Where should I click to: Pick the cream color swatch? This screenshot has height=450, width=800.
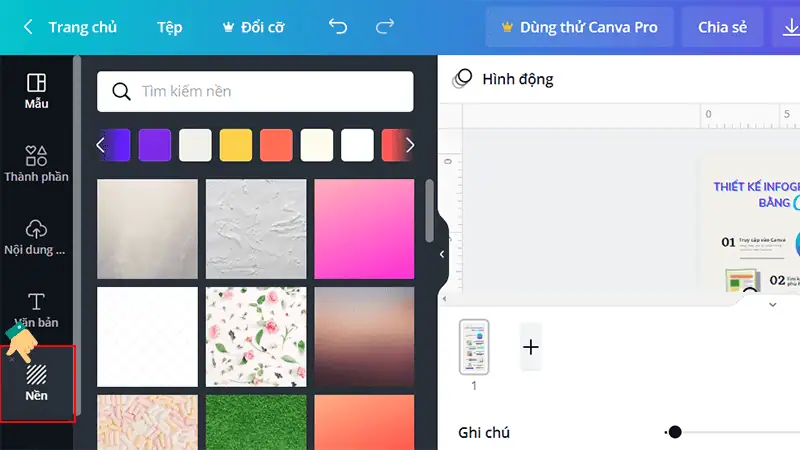[317, 145]
